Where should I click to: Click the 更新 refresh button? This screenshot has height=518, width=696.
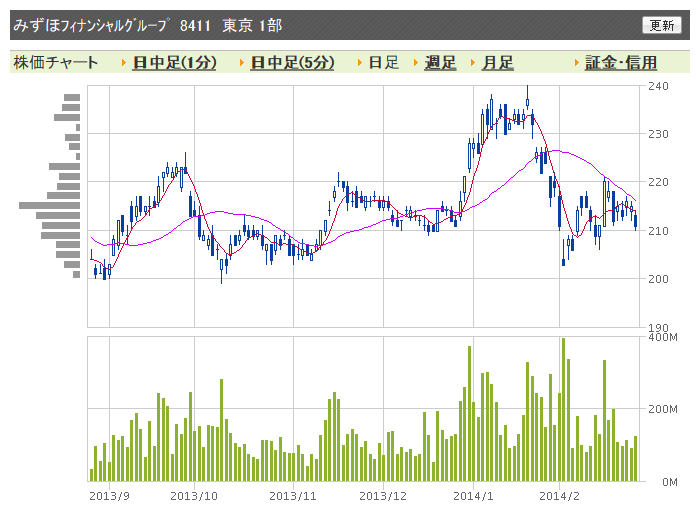pyautogui.click(x=661, y=25)
